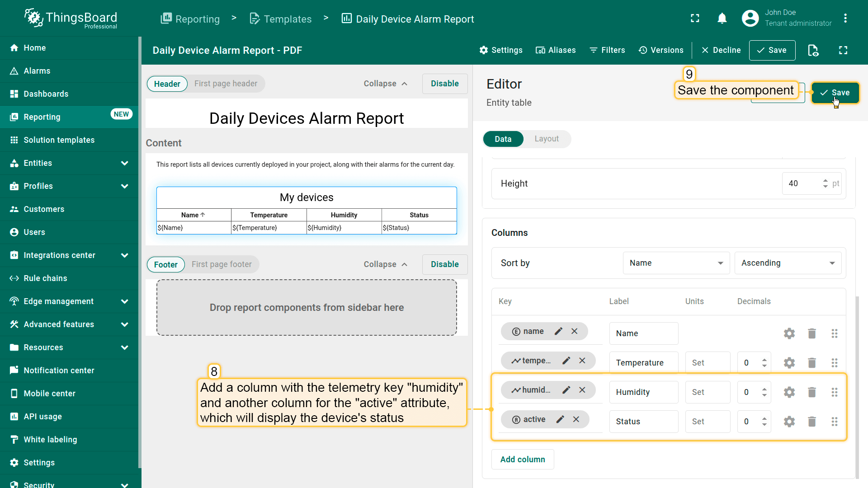Screen dimensions: 868x488
Task: Open template Aliases
Action: (556, 50)
